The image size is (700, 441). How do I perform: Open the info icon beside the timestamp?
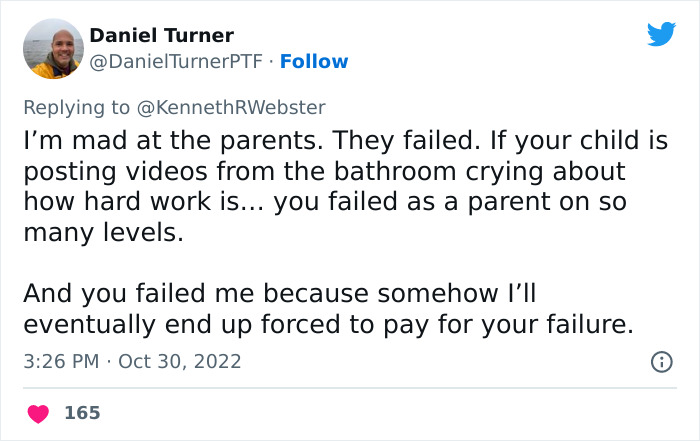pyautogui.click(x=661, y=361)
